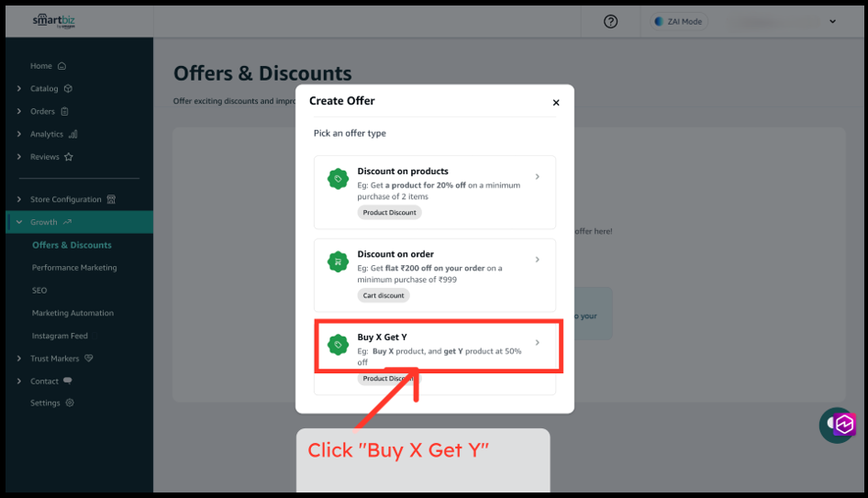Choose the Discount on products offer type

tap(435, 192)
